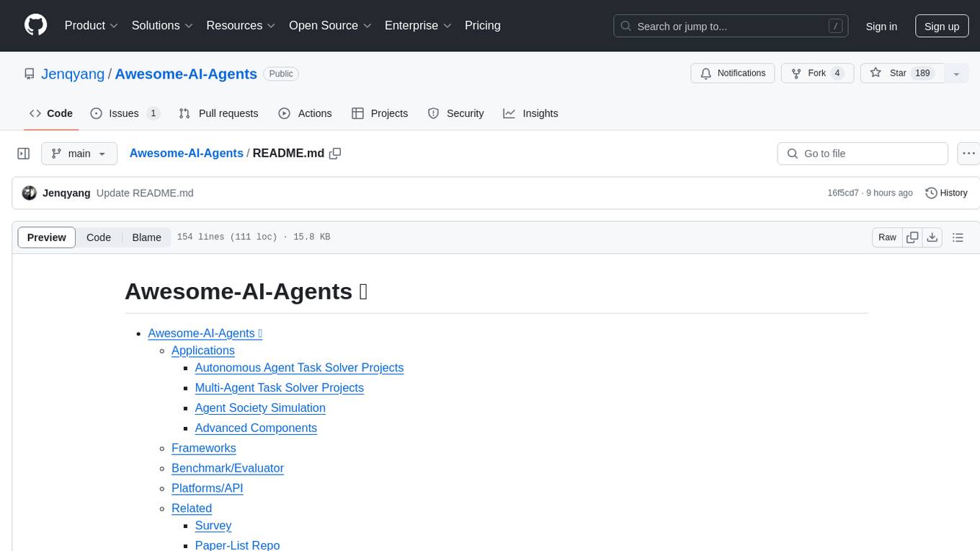This screenshot has height=551, width=980.
Task: Open the Security tab
Action: [456, 113]
